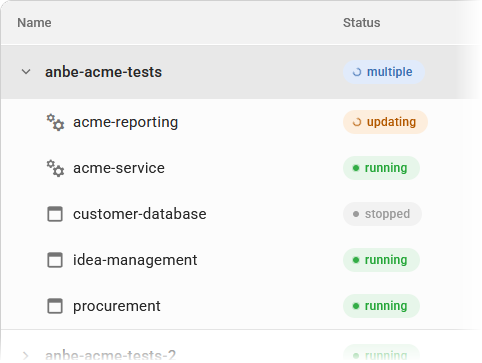Select the anbe-acme-tests-2 row name
This screenshot has height=363, width=482.
110,355
